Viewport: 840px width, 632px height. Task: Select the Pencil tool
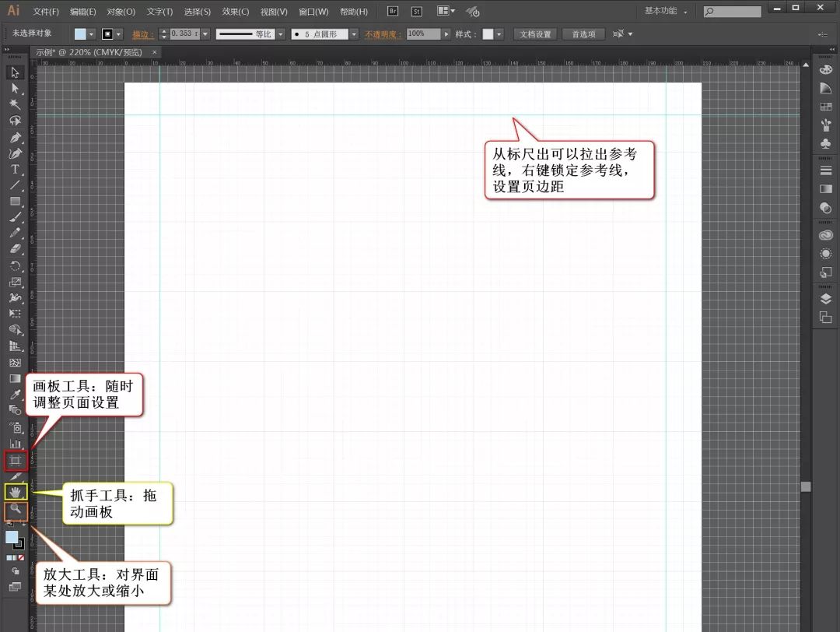pos(15,233)
